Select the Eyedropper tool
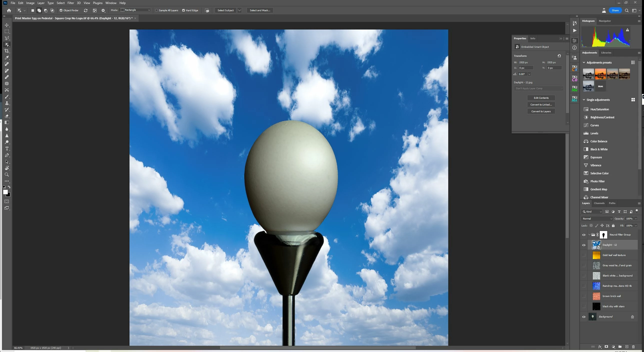Screen dimensions: 644x352 7,57
